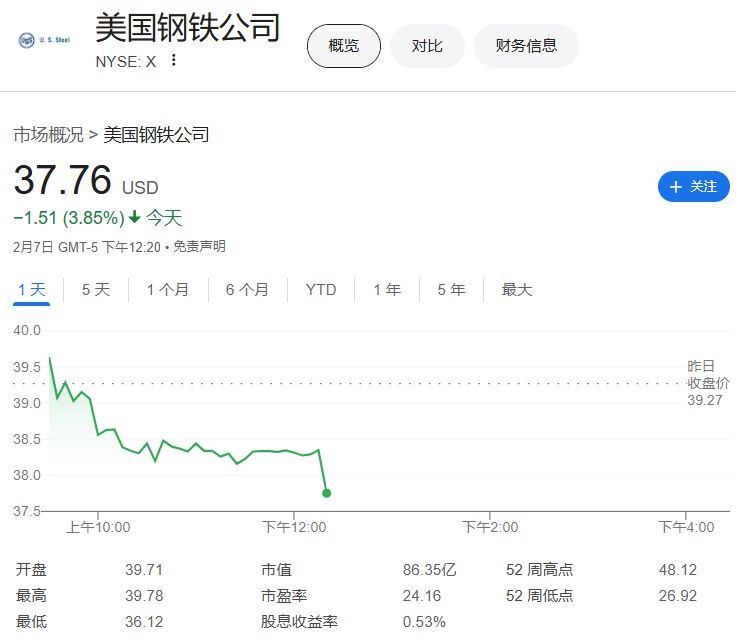Select the 1 天 chart range

[31, 290]
